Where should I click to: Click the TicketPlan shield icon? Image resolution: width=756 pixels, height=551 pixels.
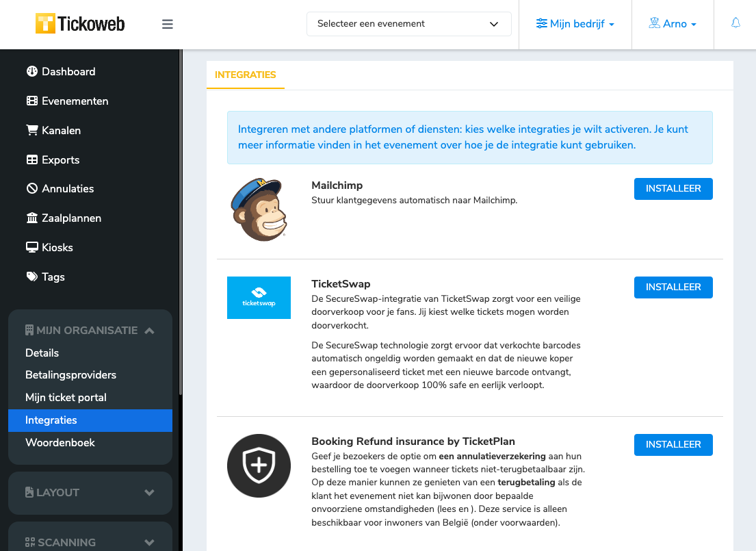[x=259, y=465]
